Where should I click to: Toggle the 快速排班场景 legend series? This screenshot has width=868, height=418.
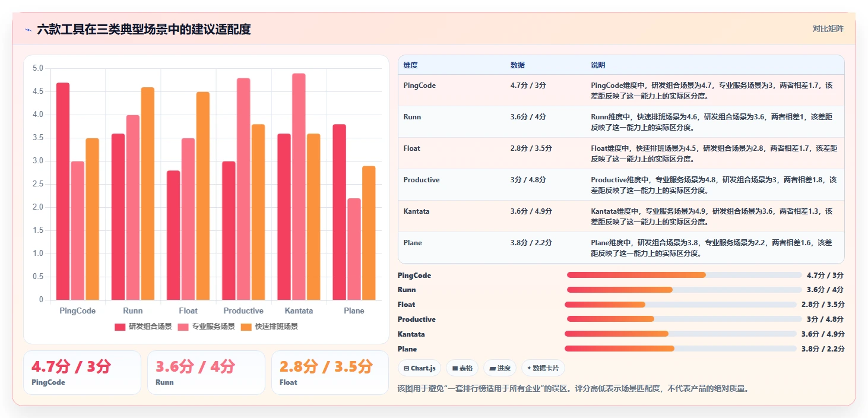pyautogui.click(x=269, y=327)
